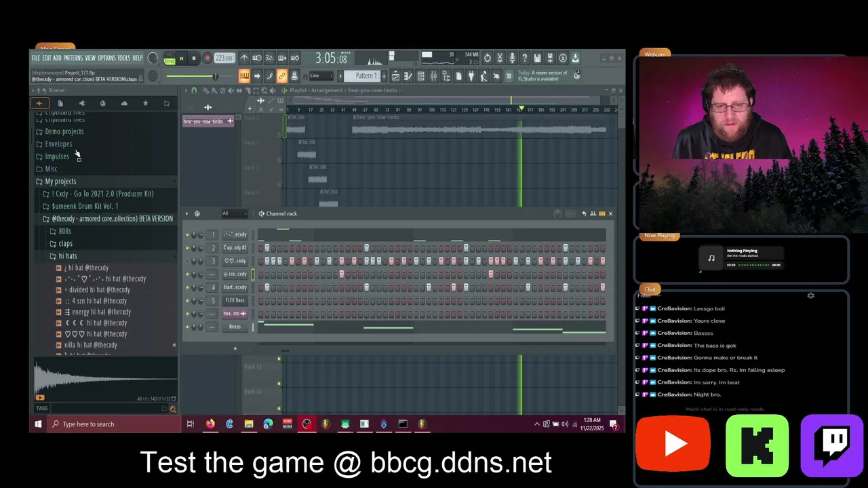The height and width of the screenshot is (488, 868).
Task: Click the shopping cart icon
Action: pyautogui.click(x=509, y=76)
